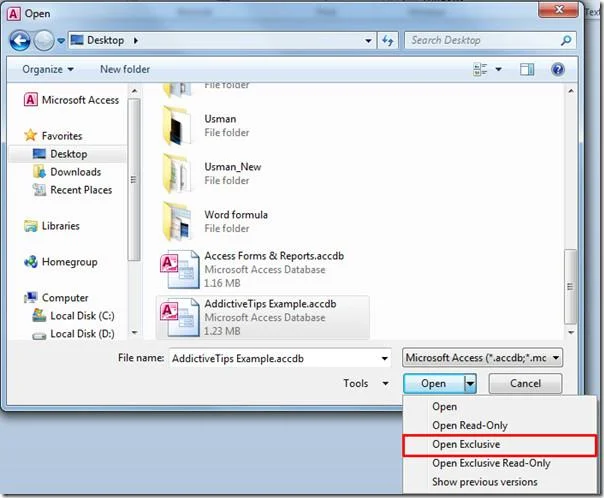This screenshot has width=604, height=498.
Task: Click the Usman folder name
Action: click(x=220, y=119)
